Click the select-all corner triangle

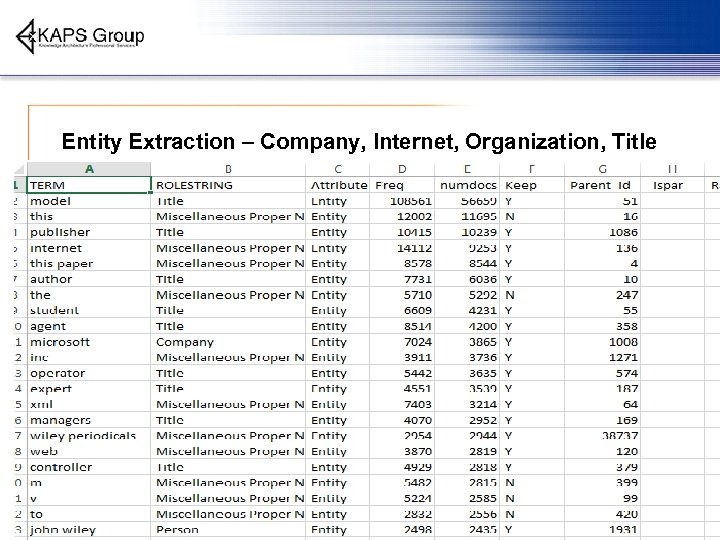tap(19, 169)
